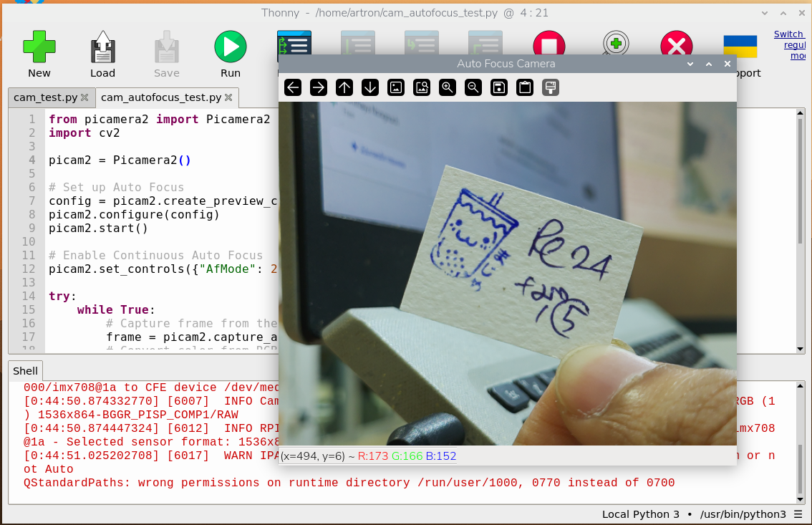
Task: Stop the running program with the red Stop icon
Action: (x=549, y=44)
